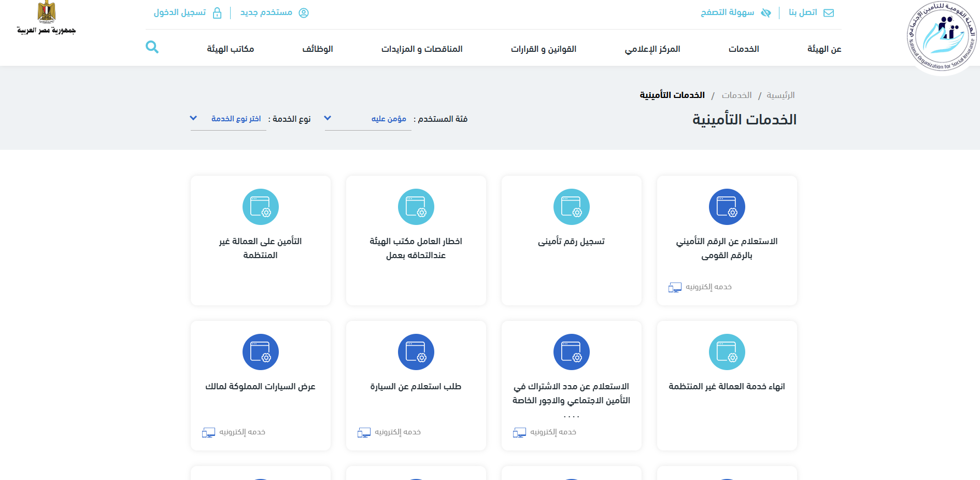
Task: Go to الرئيسية in breadcrumb
Action: (780, 95)
